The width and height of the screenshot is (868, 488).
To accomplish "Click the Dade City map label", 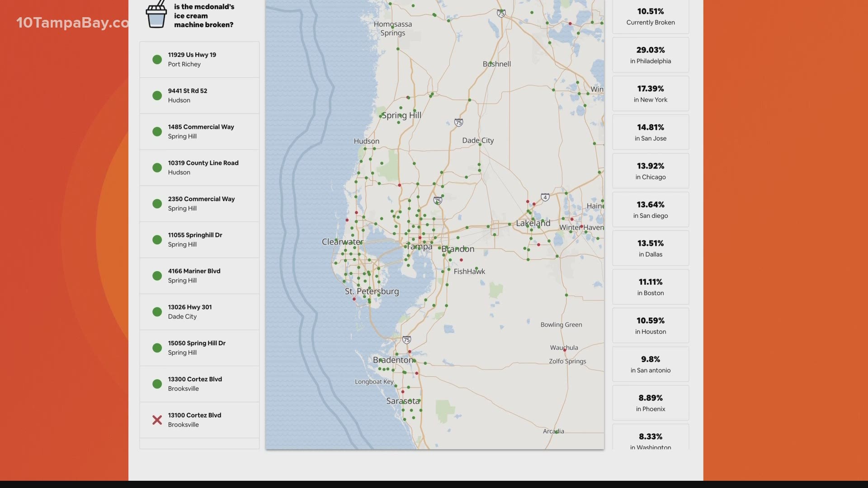I will pos(478,141).
